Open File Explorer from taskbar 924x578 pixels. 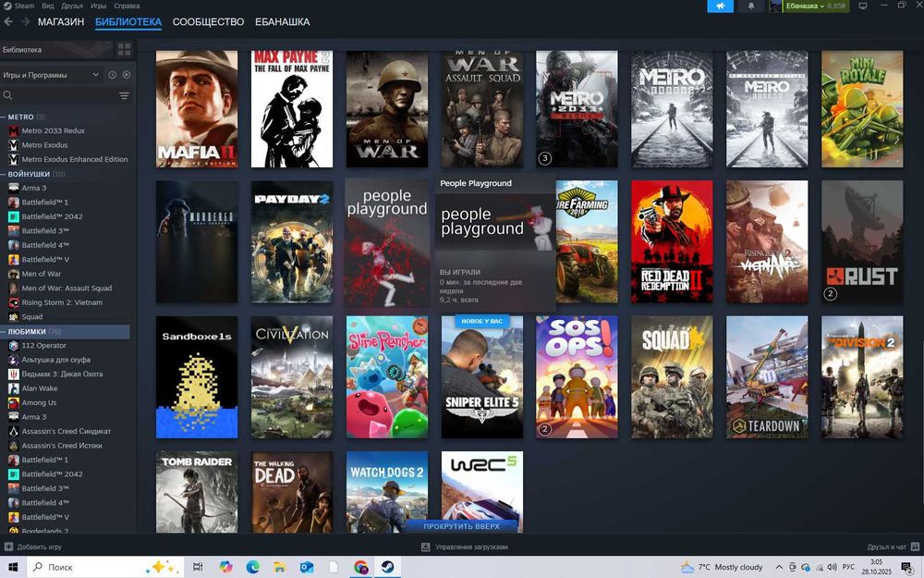tap(279, 567)
